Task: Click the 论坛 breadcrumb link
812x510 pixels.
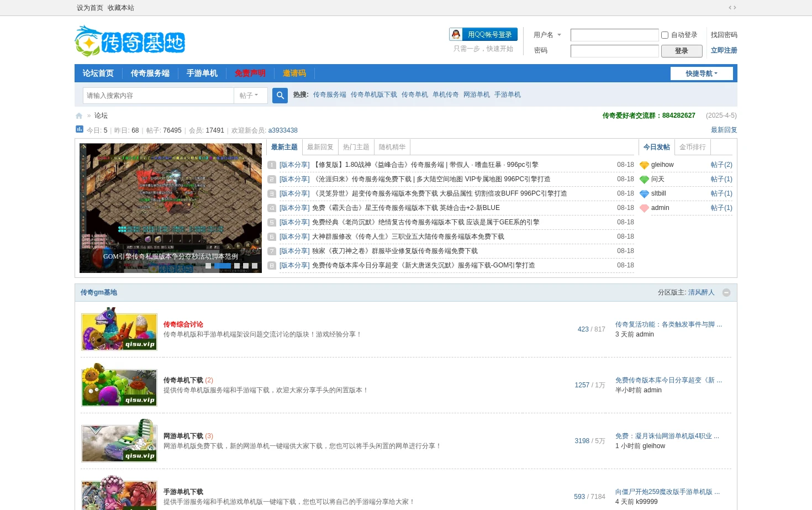Action: pyautogui.click(x=101, y=115)
